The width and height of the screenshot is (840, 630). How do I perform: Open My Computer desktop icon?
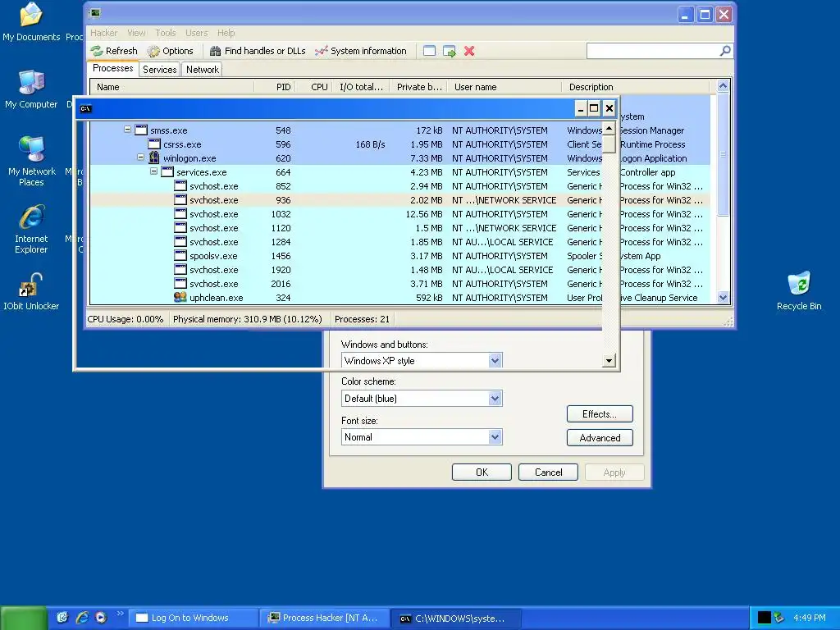pyautogui.click(x=31, y=89)
